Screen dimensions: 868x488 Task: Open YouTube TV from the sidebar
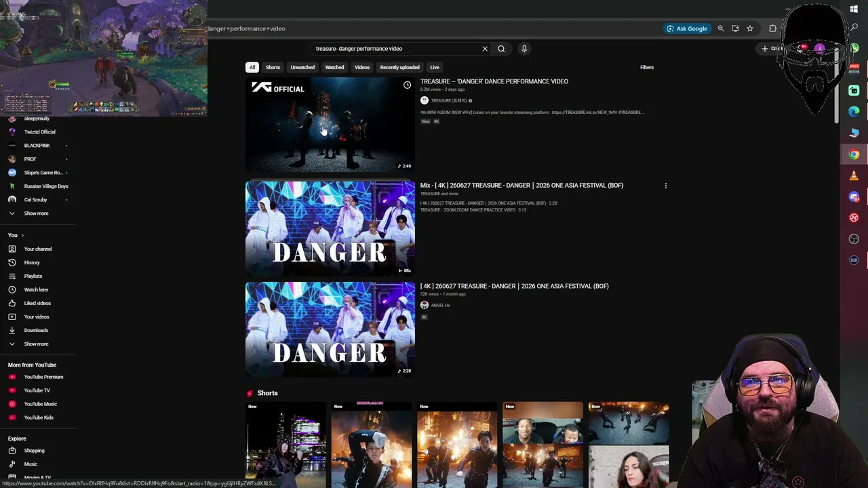coord(37,390)
